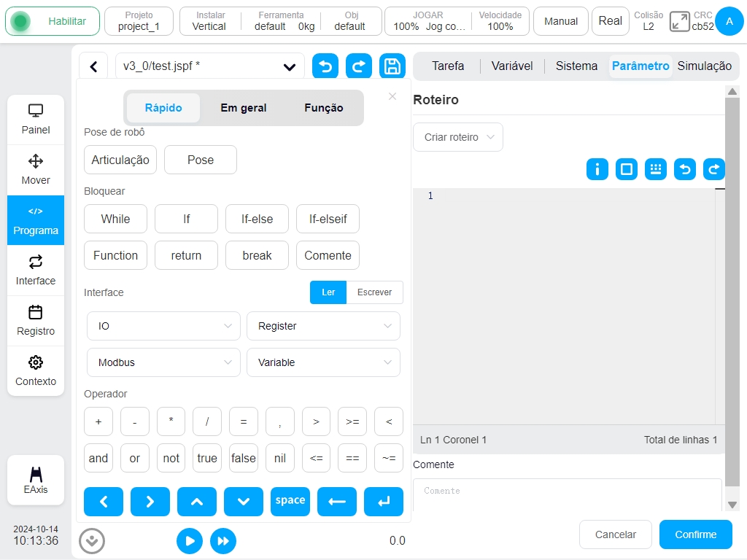This screenshot has height=560, width=747.
Task: Save the program with the floppy icon
Action: pos(392,66)
